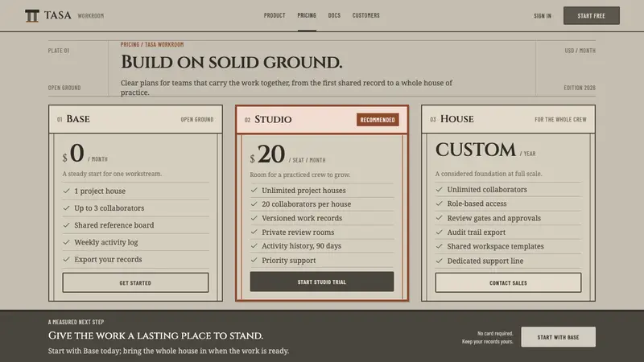644x362 pixels.
Task: Click 'A considered foundation at full scale.' text
Action: [489, 174]
